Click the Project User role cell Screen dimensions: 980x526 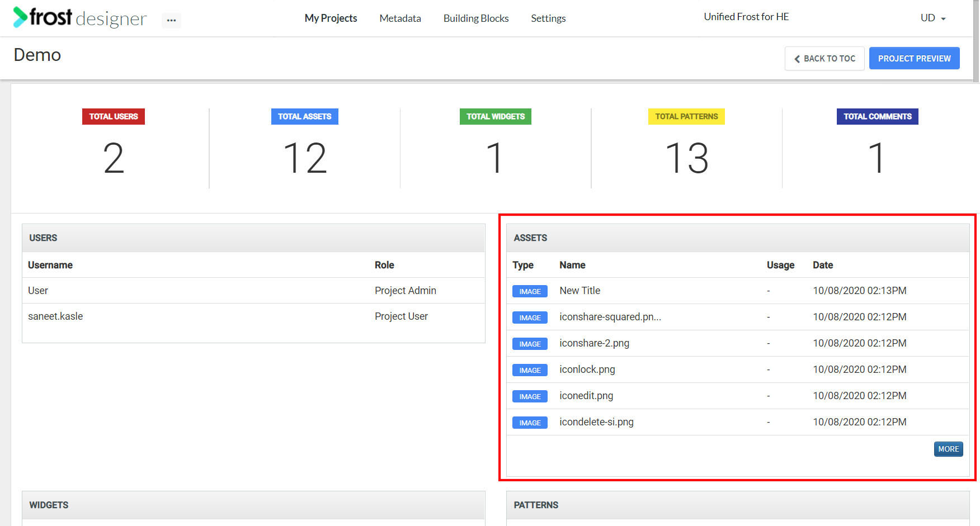pos(401,316)
